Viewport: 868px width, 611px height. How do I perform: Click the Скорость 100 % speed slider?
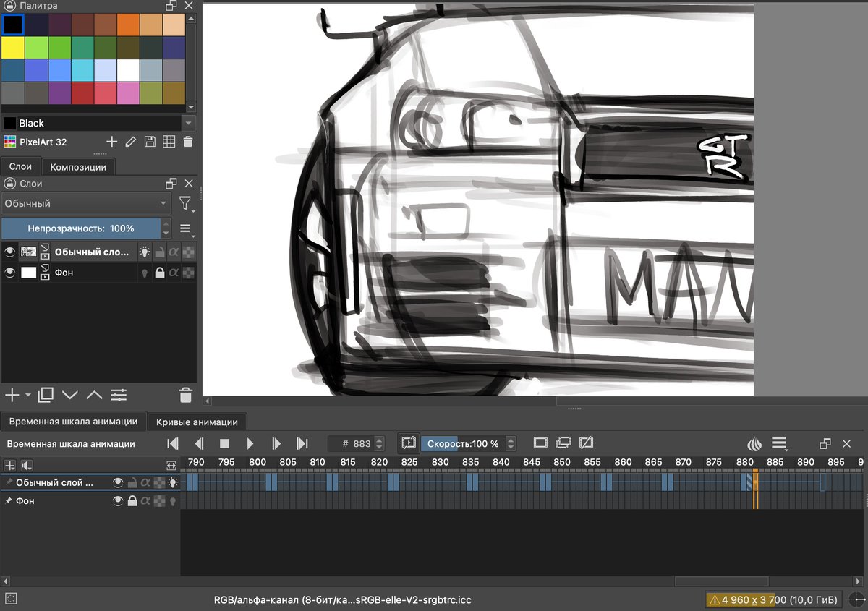click(x=463, y=443)
